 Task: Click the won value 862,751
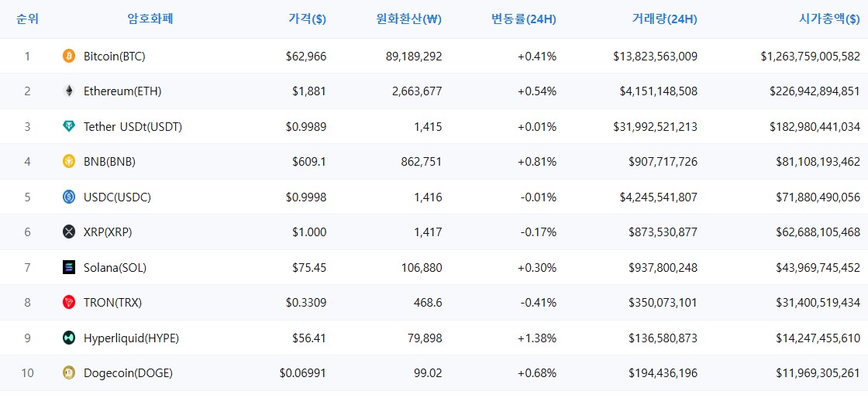pos(420,162)
